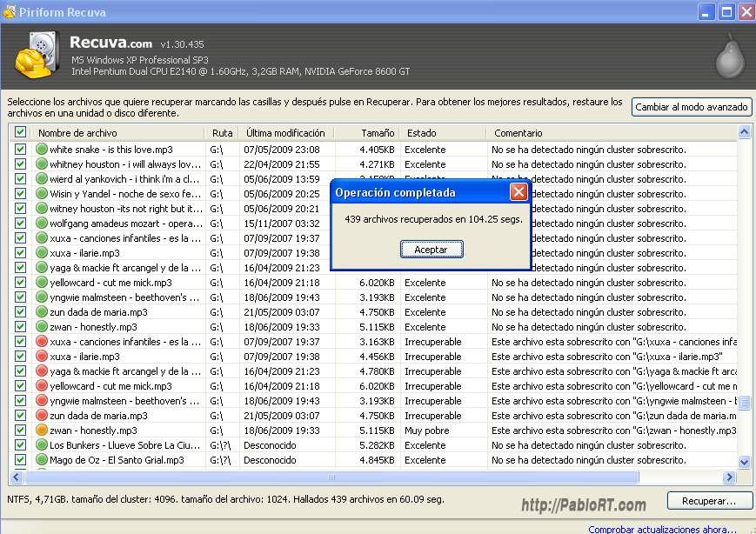Sort by Tamaño column header
The width and height of the screenshot is (756, 534).
click(x=378, y=133)
